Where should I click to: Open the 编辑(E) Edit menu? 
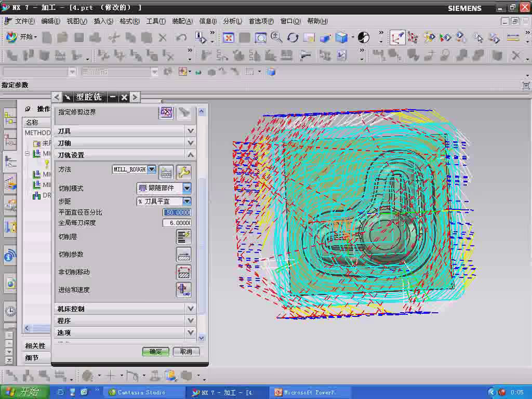click(x=50, y=21)
